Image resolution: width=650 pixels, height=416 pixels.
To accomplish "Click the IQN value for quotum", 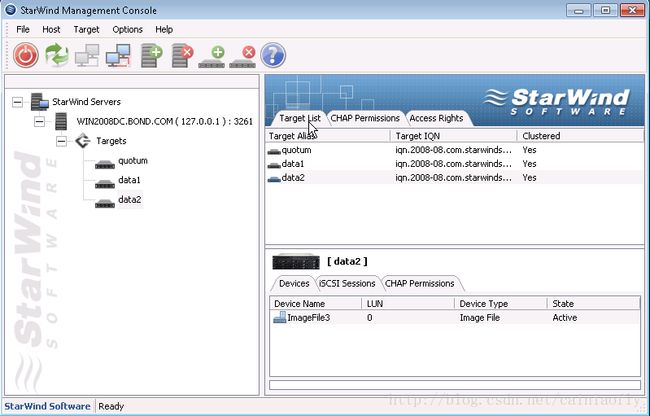I will click(x=453, y=150).
